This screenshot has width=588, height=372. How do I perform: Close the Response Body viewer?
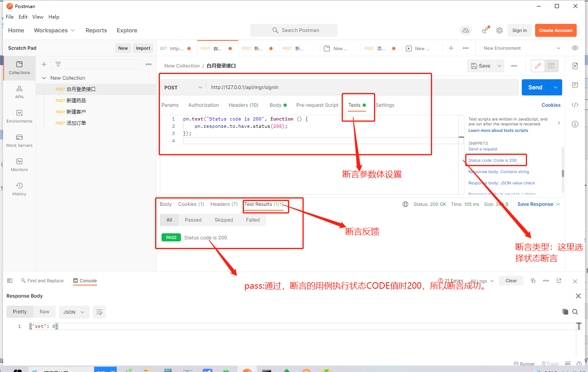point(578,296)
